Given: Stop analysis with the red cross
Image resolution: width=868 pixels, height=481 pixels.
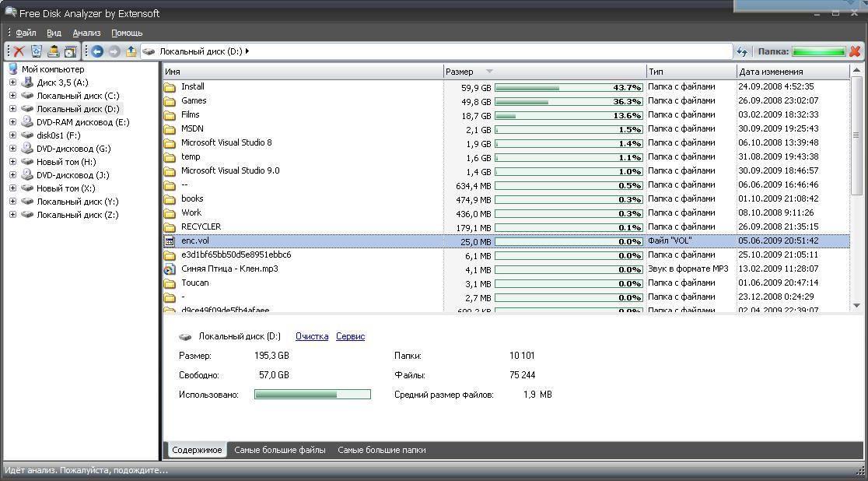Looking at the screenshot, I should point(855,51).
